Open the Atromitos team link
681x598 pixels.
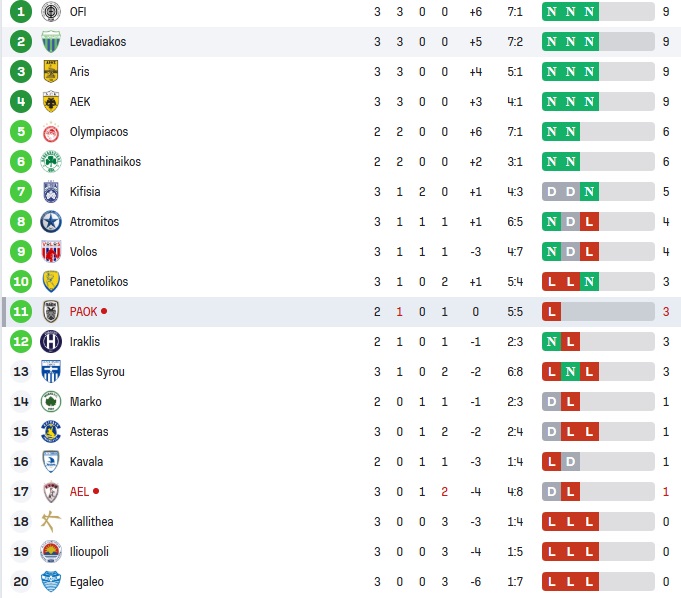[94, 222]
